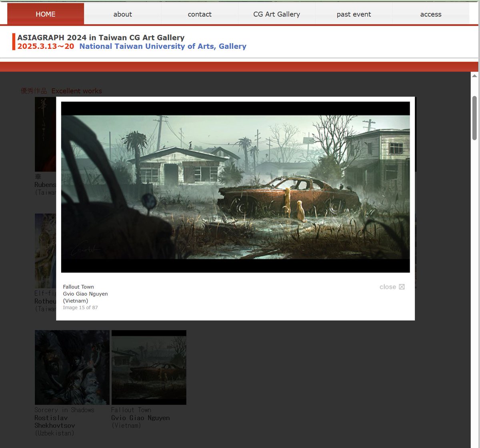This screenshot has width=480, height=448.
Task: Click the date 2025.3.13~20
Action: point(46,46)
